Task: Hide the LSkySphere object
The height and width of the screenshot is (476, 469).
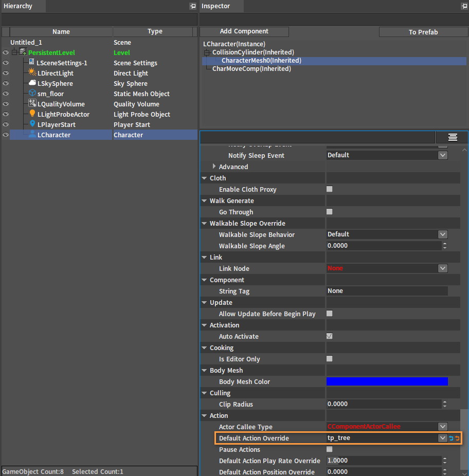Action: (6, 83)
